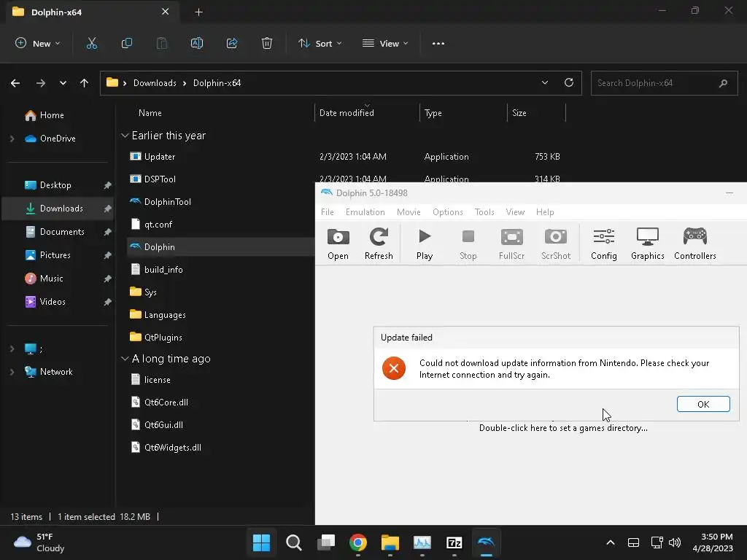Open taskbar Search icon

[x=294, y=542]
